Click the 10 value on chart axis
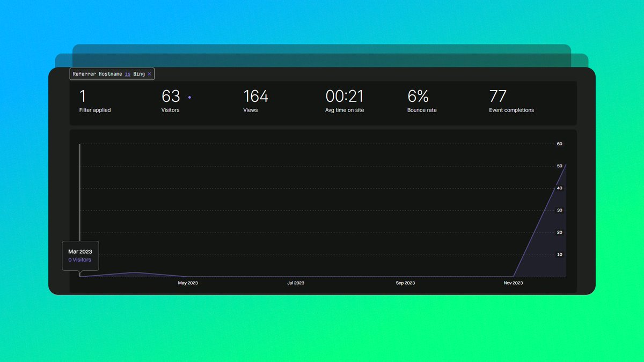The height and width of the screenshot is (362, 644). (x=559, y=255)
